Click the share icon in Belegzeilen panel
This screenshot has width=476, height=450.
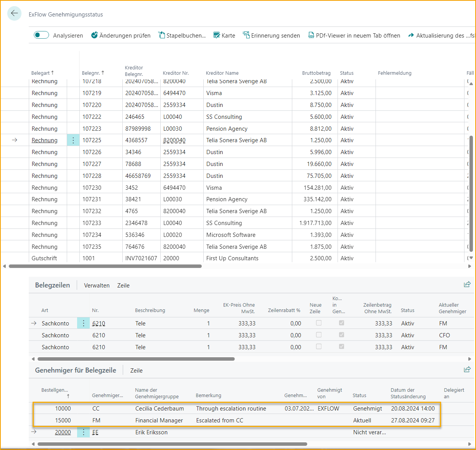(467, 284)
